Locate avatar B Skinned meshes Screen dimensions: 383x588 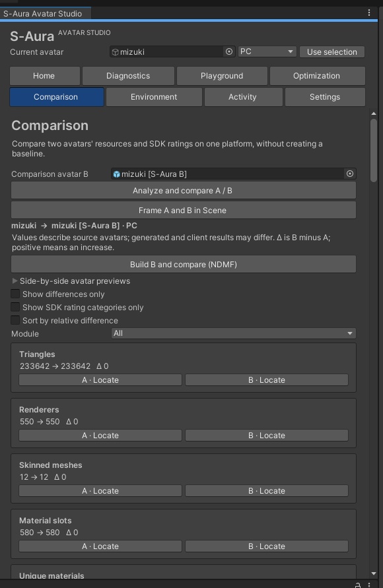click(267, 491)
